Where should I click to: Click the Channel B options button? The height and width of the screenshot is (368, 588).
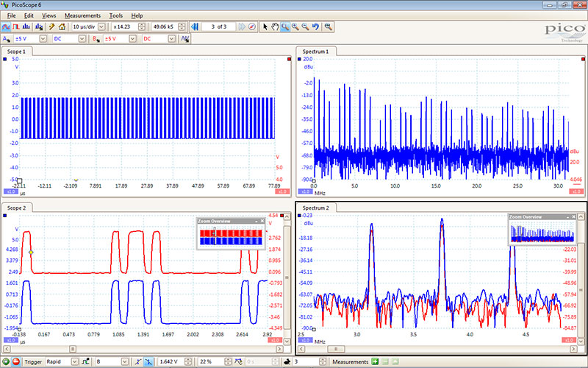coord(96,38)
